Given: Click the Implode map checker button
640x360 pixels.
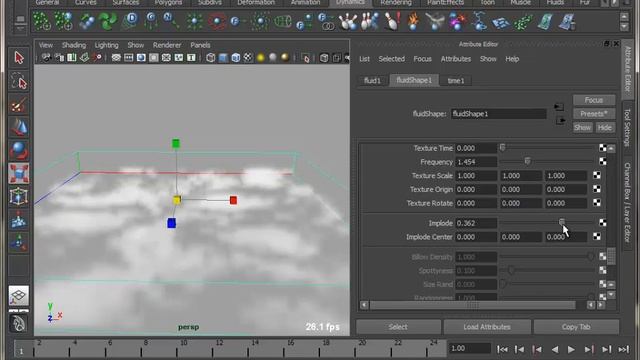Looking at the screenshot, I should click(602, 223).
